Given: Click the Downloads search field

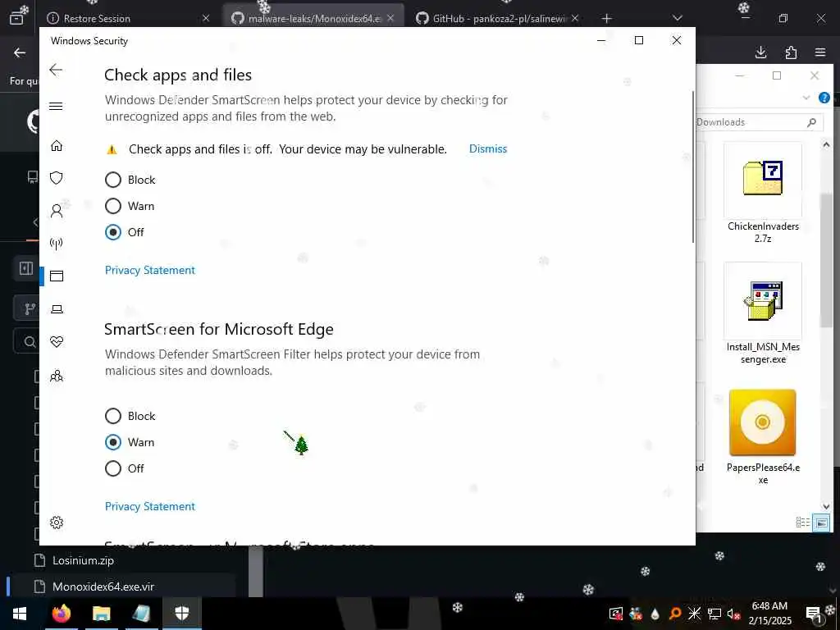Looking at the screenshot, I should 759,122.
